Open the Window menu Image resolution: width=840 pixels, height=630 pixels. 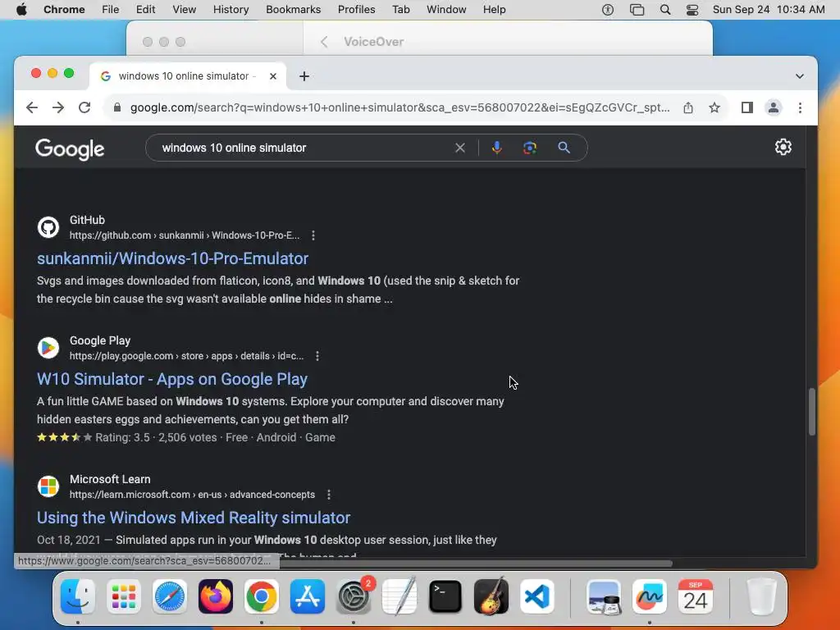pos(446,10)
